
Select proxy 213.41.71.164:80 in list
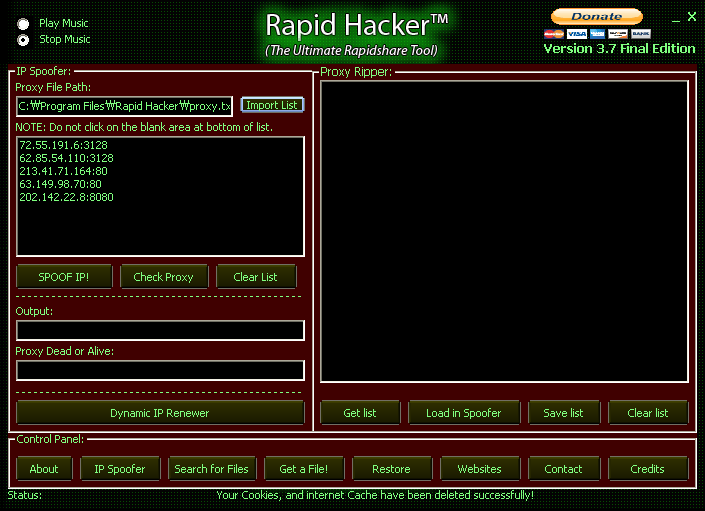point(63,171)
